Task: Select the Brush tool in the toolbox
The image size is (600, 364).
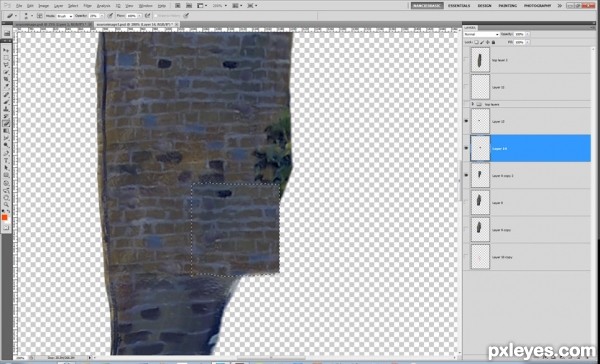Action: pyautogui.click(x=6, y=102)
